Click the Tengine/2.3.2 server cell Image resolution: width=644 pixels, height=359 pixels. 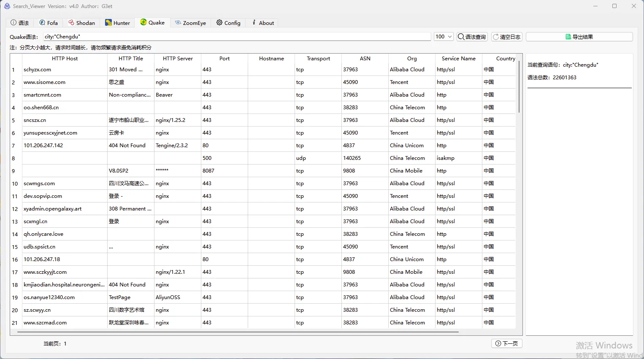click(178, 146)
